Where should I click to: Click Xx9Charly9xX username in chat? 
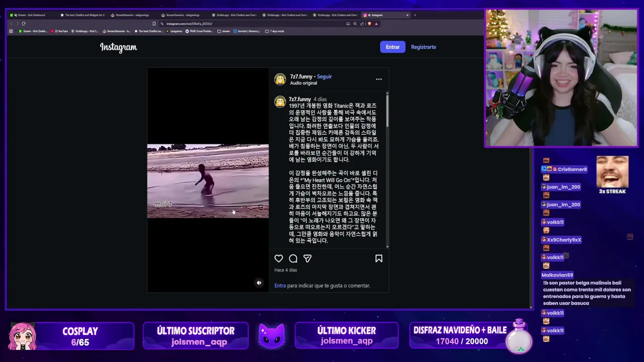point(564,240)
